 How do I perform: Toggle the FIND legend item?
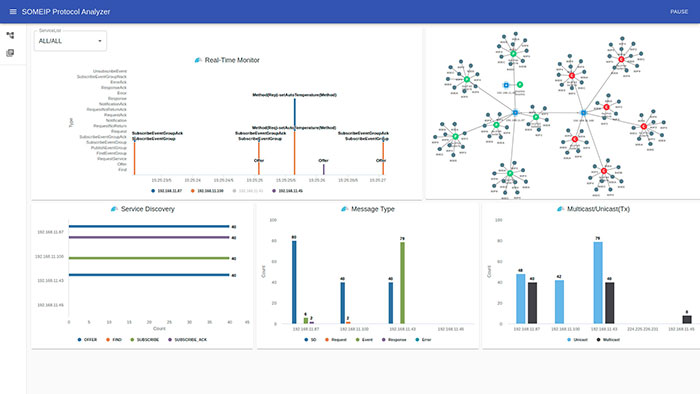pyautogui.click(x=114, y=340)
